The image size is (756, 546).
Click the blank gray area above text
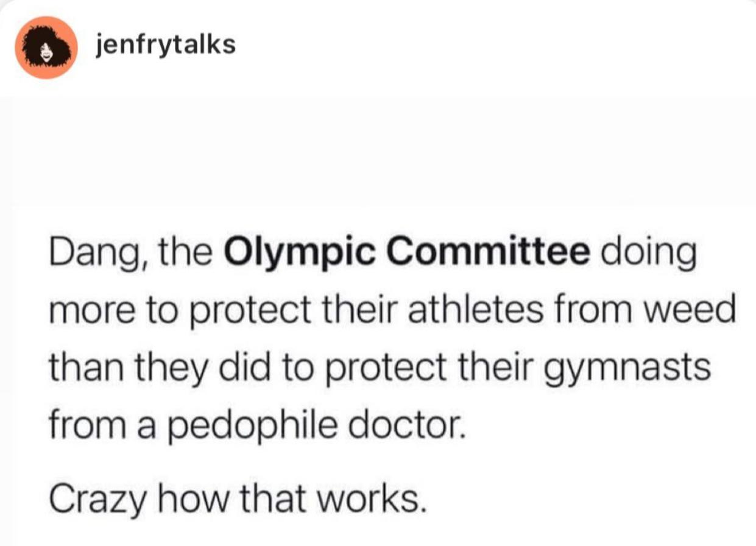pos(378,152)
